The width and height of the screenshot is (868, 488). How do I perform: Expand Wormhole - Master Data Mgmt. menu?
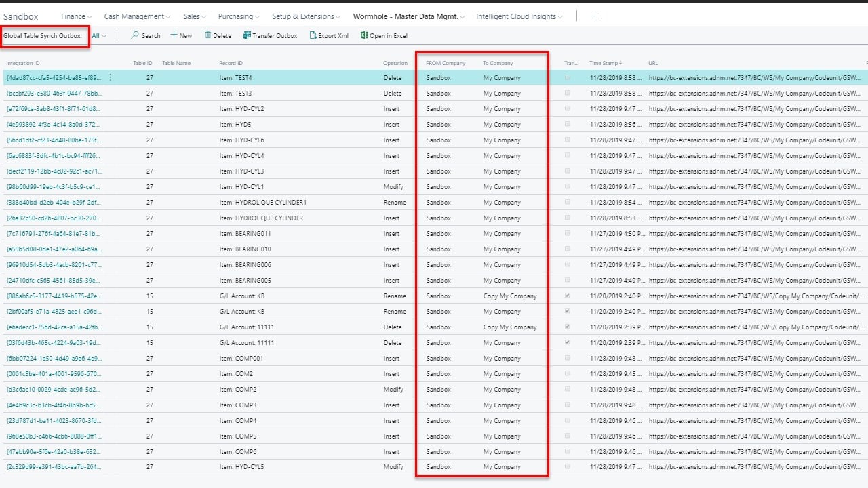(x=409, y=16)
